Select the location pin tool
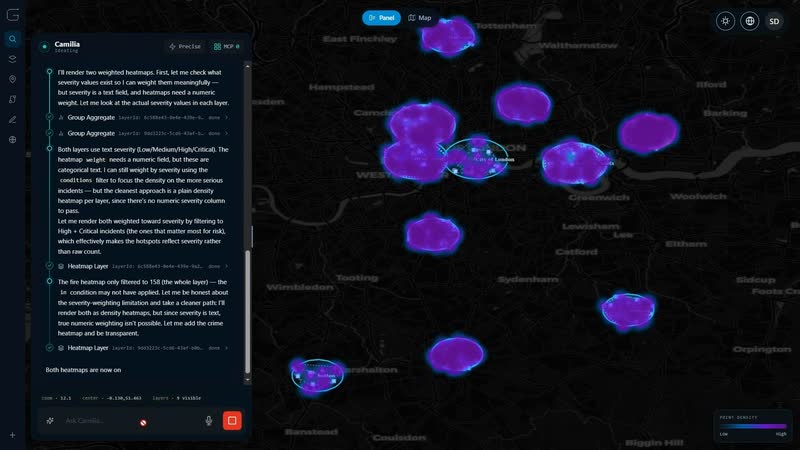Screen dimensions: 800x450 [x=13, y=79]
